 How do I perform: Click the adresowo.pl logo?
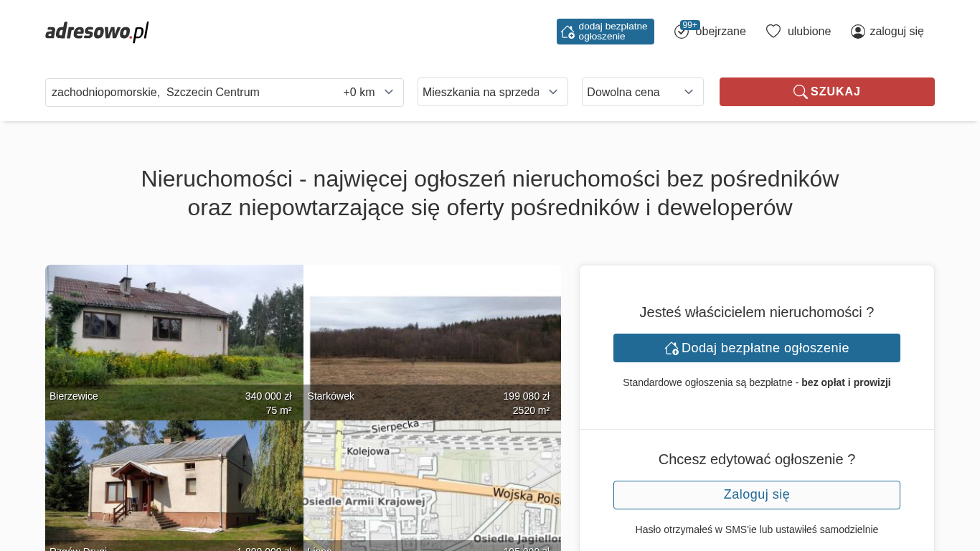point(97,32)
